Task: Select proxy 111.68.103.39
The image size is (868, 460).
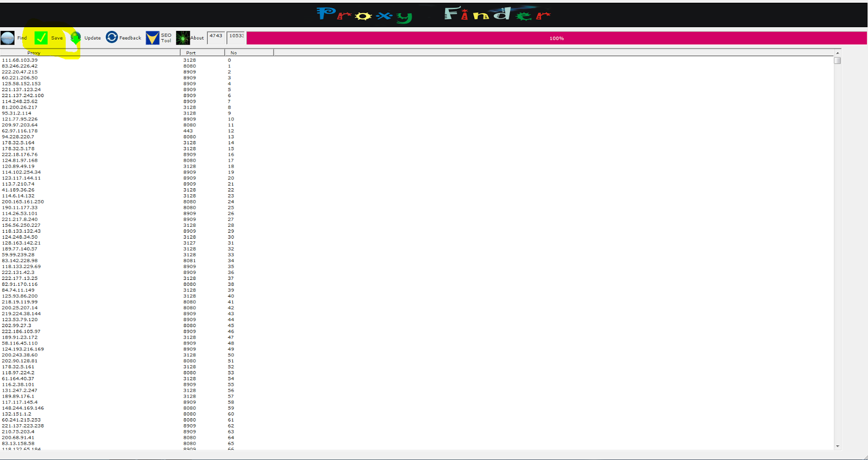Action: click(x=20, y=60)
